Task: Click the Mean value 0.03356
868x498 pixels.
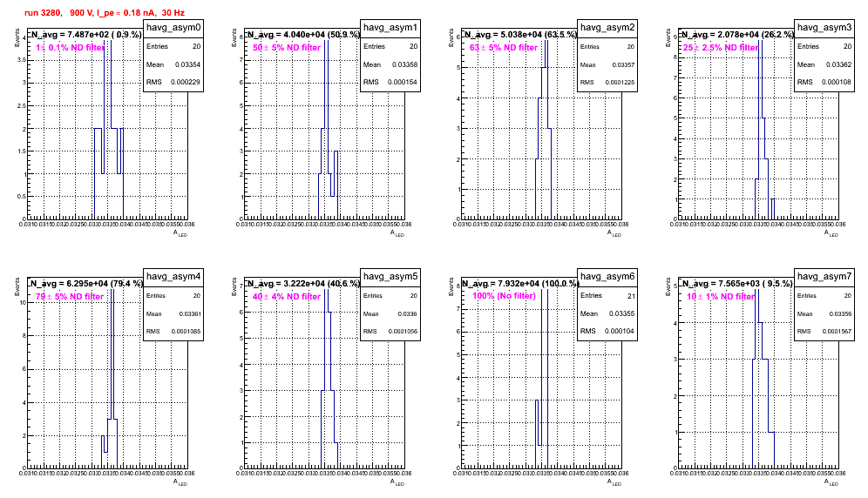Action: (x=840, y=313)
